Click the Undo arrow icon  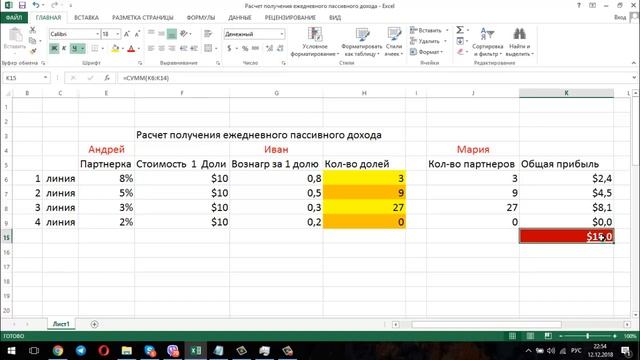[x=36, y=5]
